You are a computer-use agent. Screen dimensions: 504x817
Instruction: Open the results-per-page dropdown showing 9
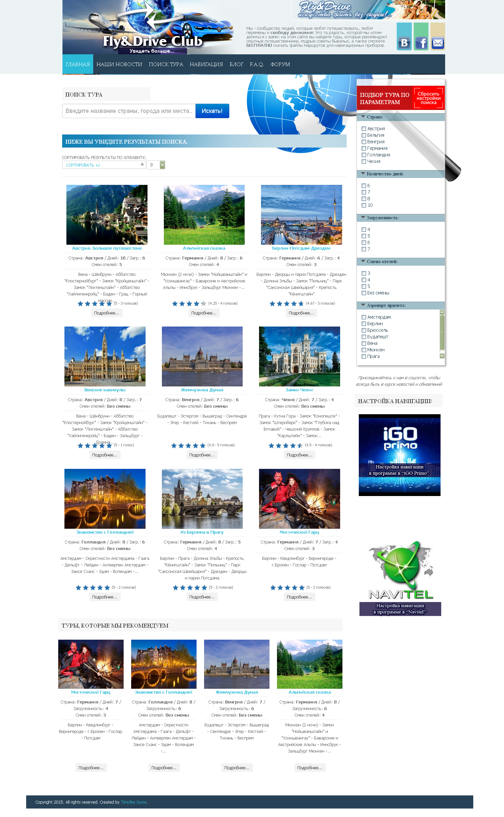[x=156, y=165]
